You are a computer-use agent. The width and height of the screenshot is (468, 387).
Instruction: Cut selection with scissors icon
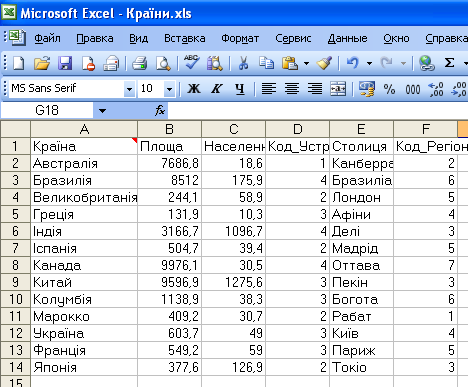(x=243, y=63)
